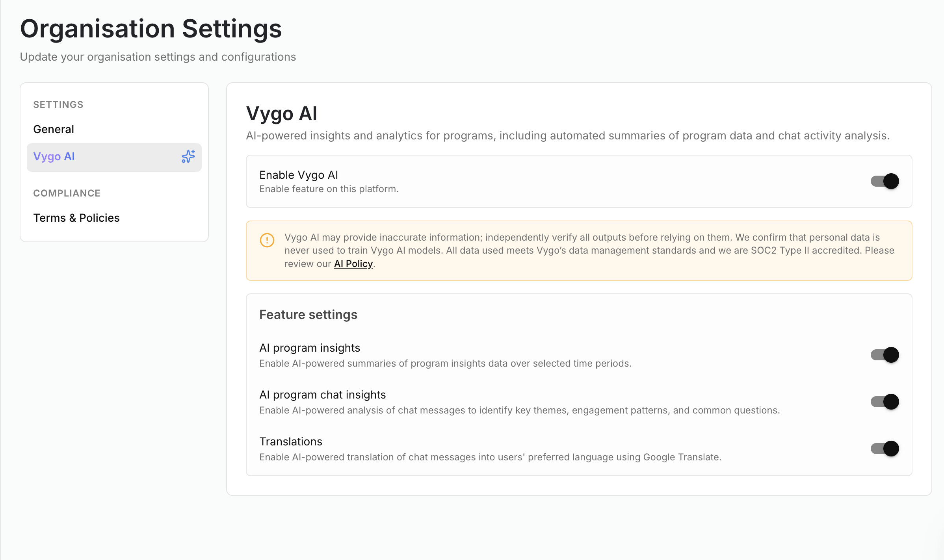
Task: Click the Feature settings heading
Action: pos(308,315)
